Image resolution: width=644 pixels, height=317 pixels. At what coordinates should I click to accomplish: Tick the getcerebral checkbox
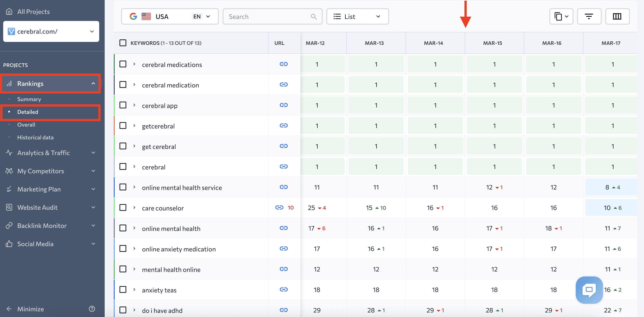click(x=123, y=126)
